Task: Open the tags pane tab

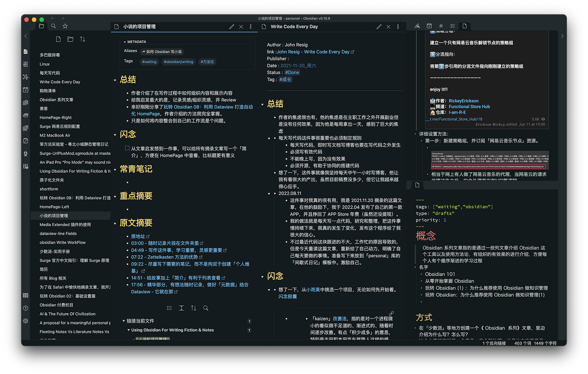Action: click(441, 26)
